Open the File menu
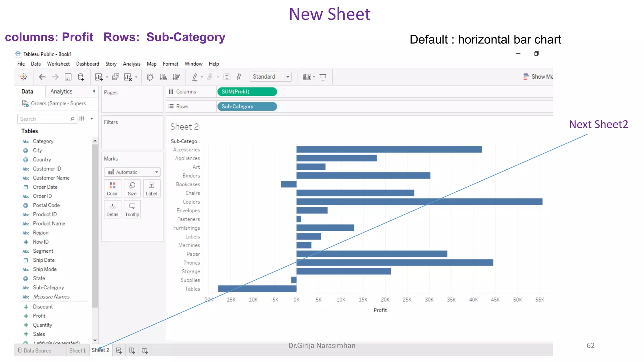The width and height of the screenshot is (644, 362). (x=21, y=64)
